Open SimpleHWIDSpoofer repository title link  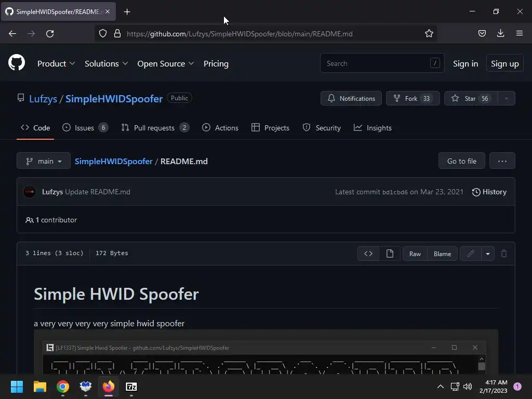pos(114,99)
